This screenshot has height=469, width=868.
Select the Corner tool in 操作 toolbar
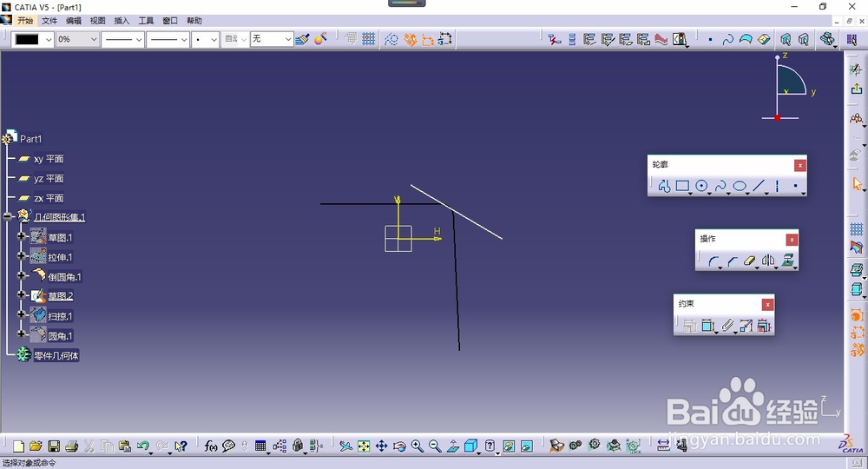point(714,261)
